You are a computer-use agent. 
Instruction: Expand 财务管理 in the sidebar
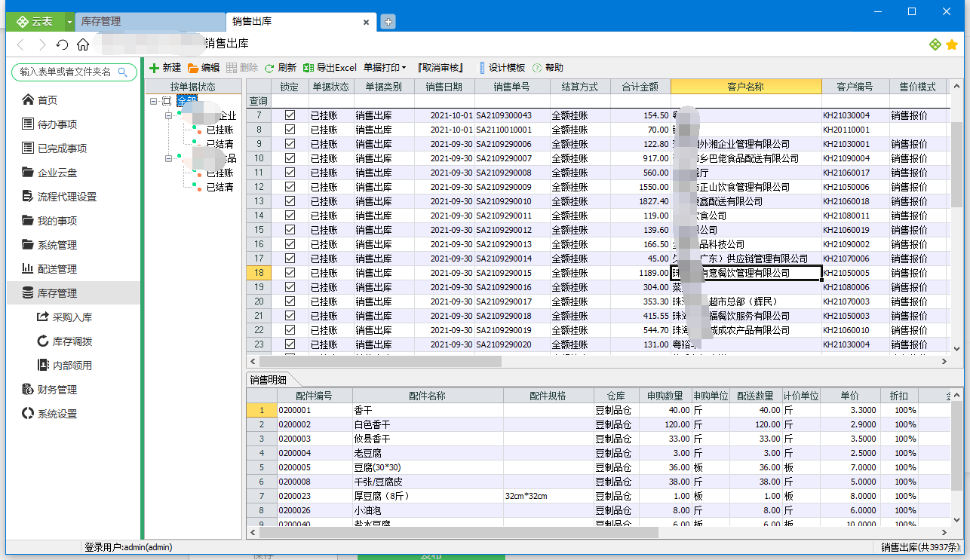tap(73, 390)
